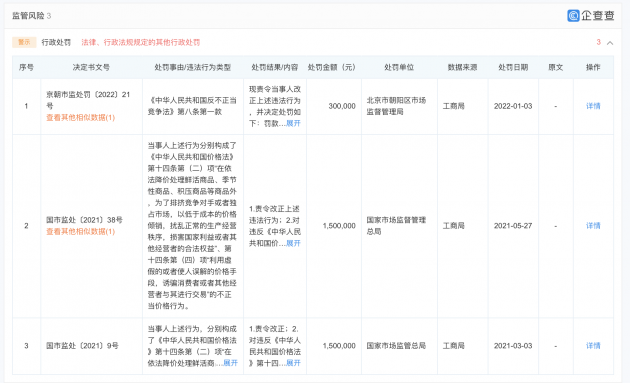
Task: Expand 处罚结果 text in row 1
Action: pos(293,123)
